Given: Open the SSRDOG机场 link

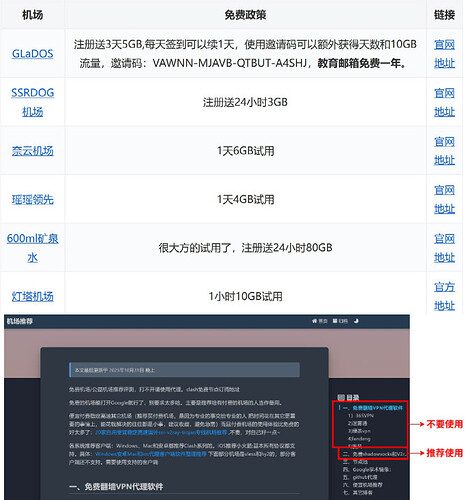Looking at the screenshot, I should point(32,102).
